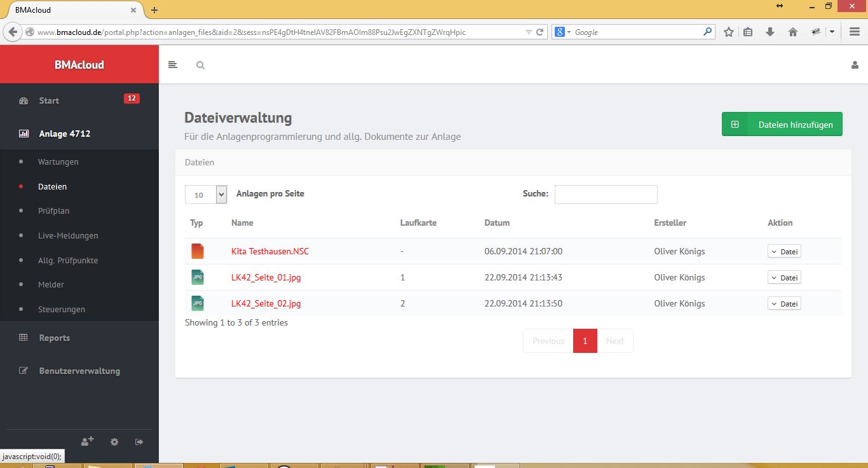Open the search magnifier in the top bar

200,65
